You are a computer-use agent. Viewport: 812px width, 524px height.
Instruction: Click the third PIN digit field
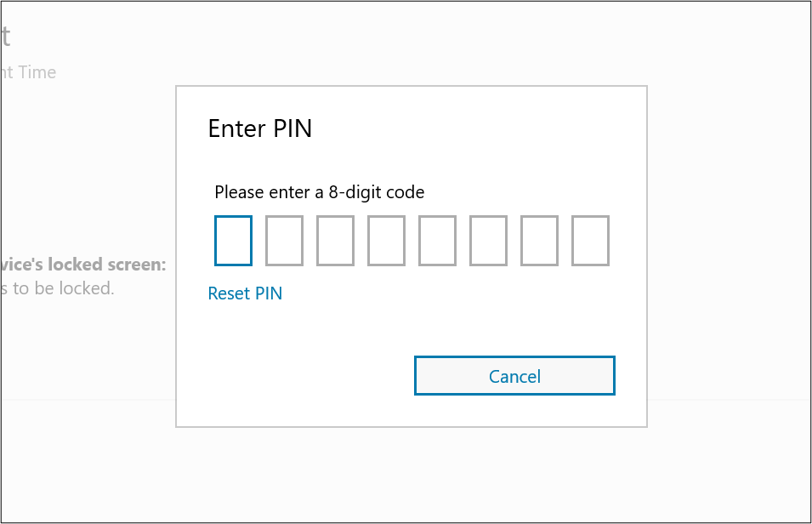click(335, 241)
